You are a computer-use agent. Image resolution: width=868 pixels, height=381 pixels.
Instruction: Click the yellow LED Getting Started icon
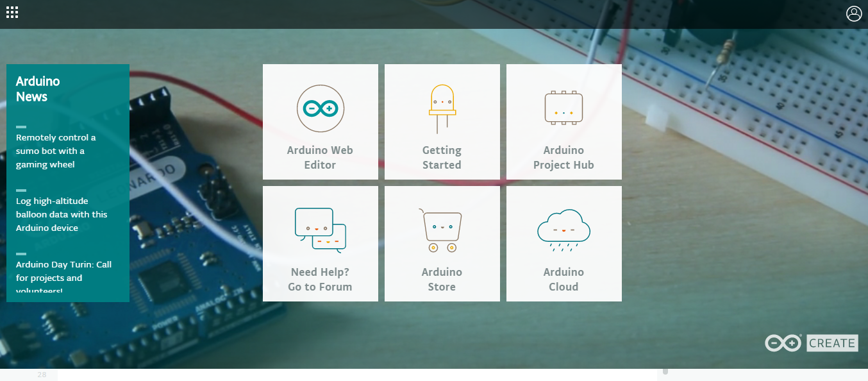click(x=442, y=109)
